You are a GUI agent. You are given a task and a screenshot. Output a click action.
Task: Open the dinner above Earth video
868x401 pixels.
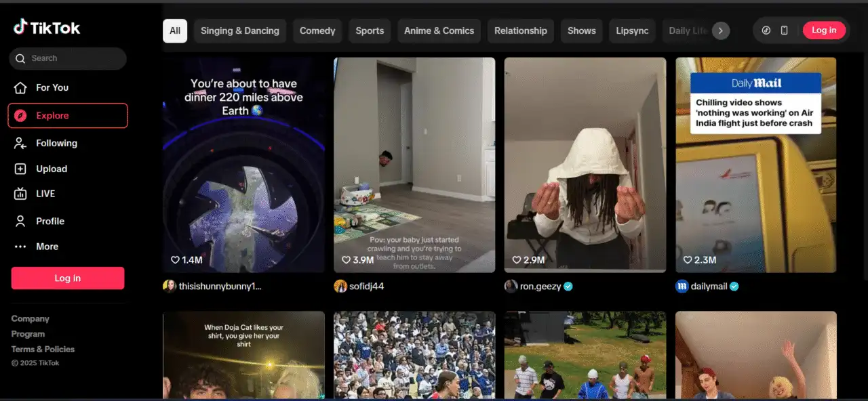243,165
